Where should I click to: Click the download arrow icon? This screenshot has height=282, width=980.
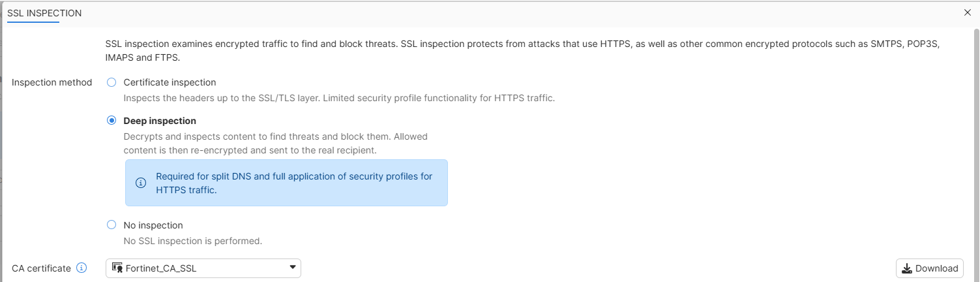pos(907,268)
